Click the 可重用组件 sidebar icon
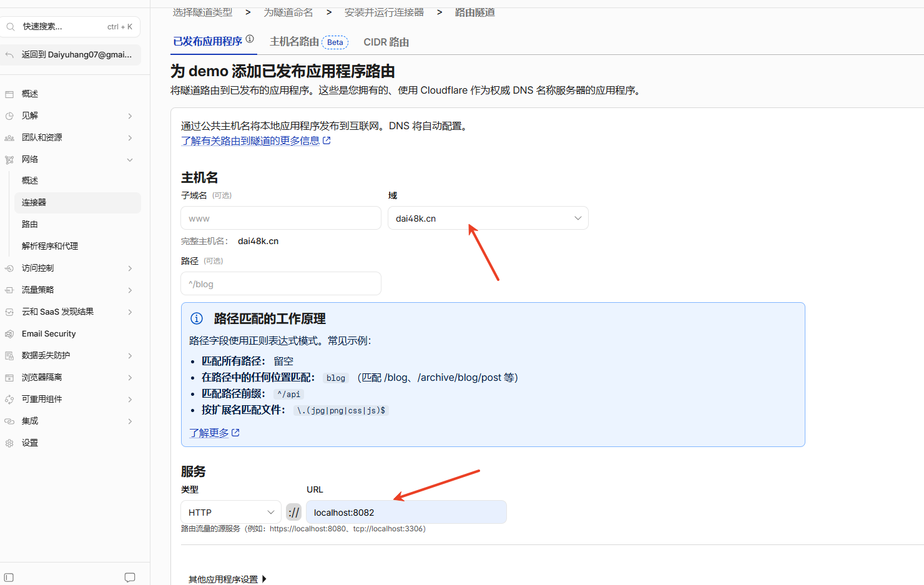The image size is (924, 585). tap(9, 400)
